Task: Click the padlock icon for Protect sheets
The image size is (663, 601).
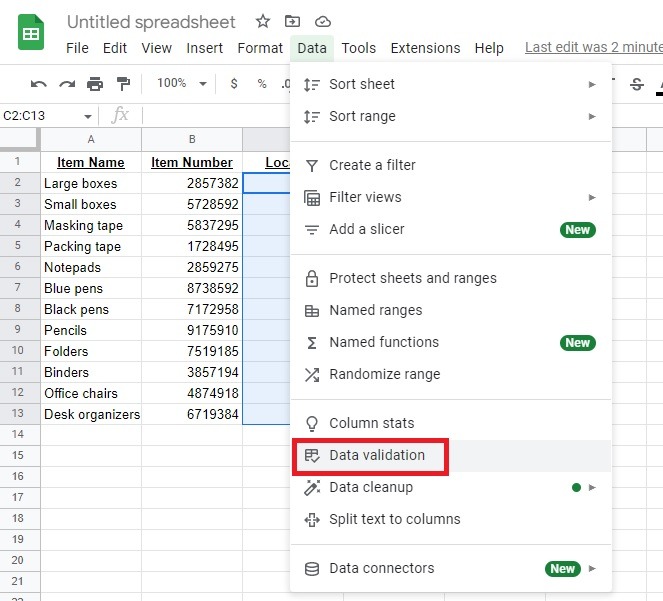Action: (312, 278)
